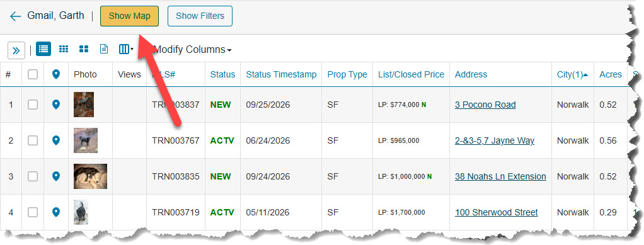Click timestamp 09/24/2026
Viewport: 644px width, 245px height.
pos(268,176)
